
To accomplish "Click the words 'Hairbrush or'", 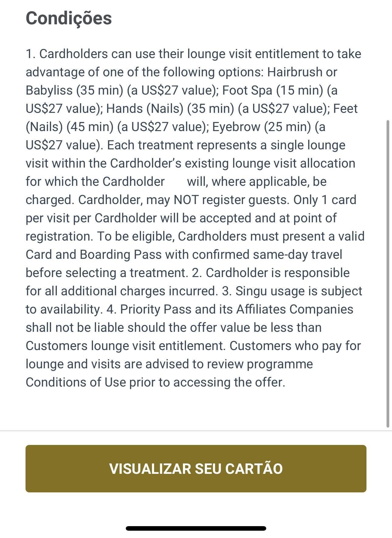I will [x=302, y=72].
